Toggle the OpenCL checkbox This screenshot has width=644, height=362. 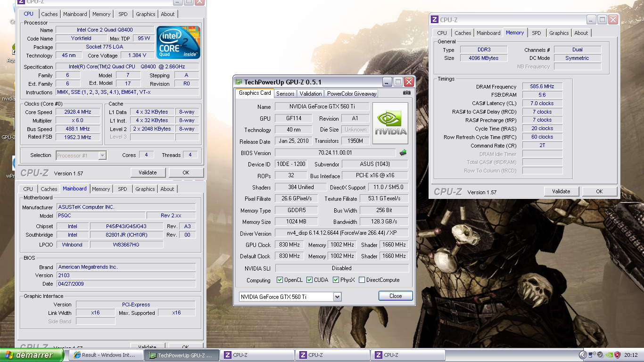(280, 280)
